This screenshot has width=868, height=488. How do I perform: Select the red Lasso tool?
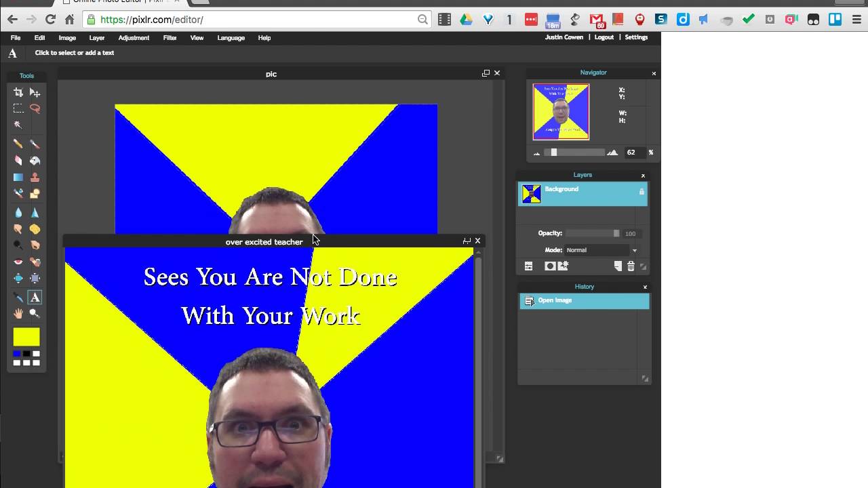(35, 108)
